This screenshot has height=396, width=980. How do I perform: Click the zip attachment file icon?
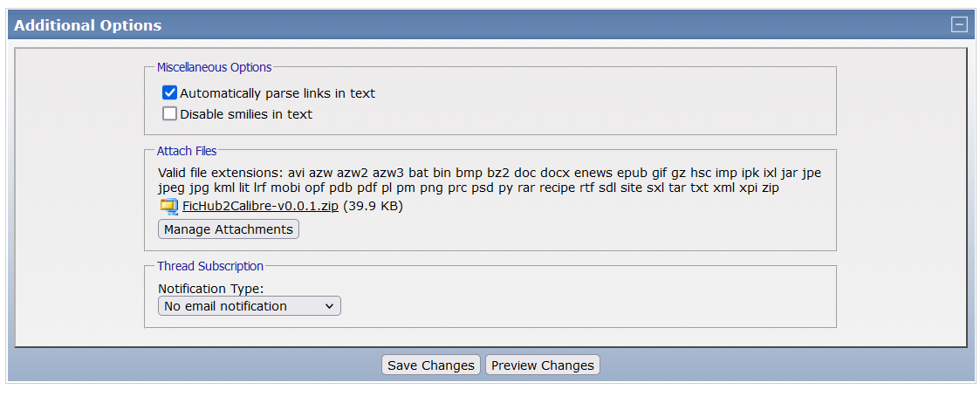coord(168,207)
